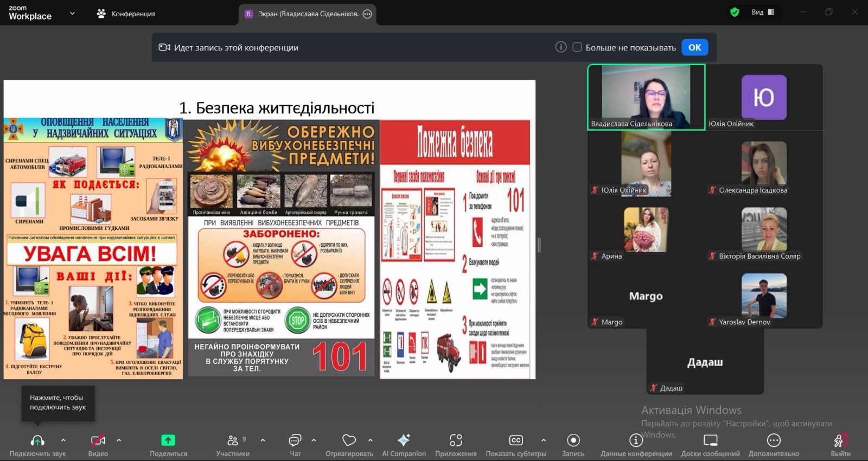868x461 pixels.
Task: Tick the Больше не показывать checkbox
Action: click(x=577, y=47)
